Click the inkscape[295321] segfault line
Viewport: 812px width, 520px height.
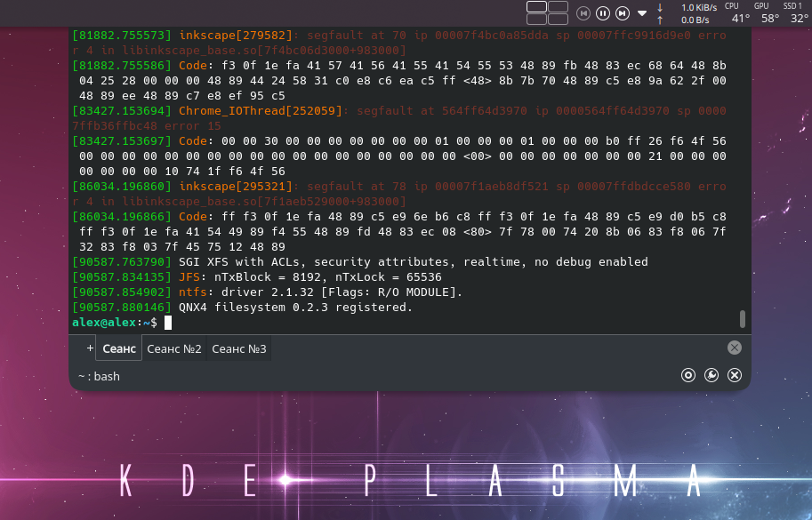[398, 194]
